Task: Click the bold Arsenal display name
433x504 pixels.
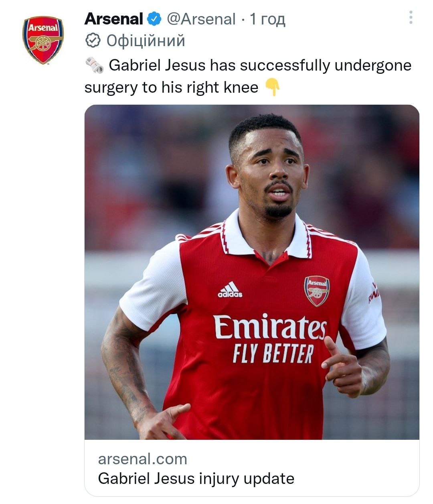Action: (x=114, y=19)
